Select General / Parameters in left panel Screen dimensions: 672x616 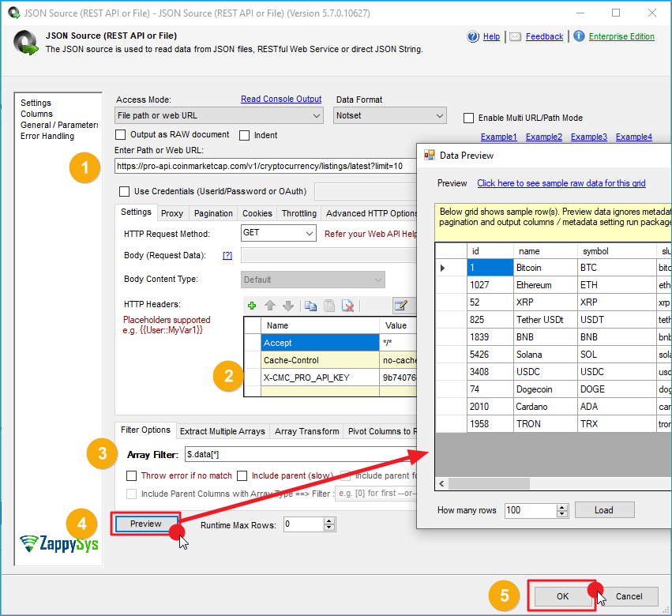tap(59, 125)
